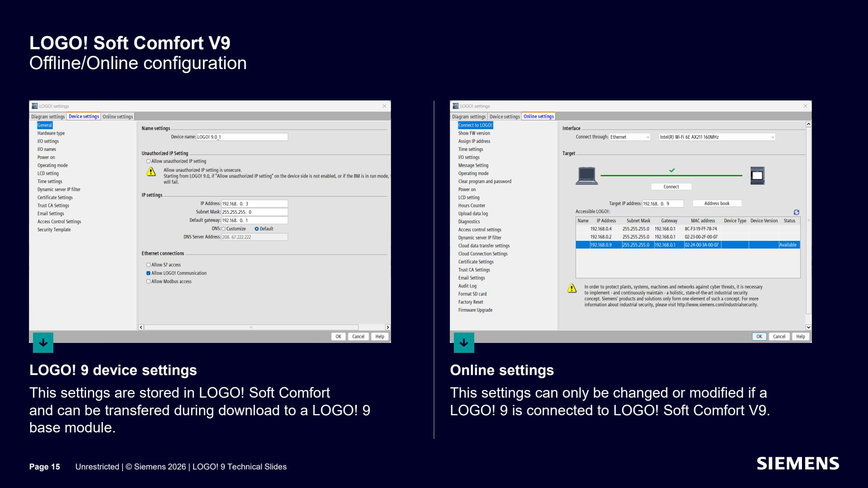The height and width of the screenshot is (488, 868).
Task: Click the green connection check mark
Action: [x=672, y=170]
